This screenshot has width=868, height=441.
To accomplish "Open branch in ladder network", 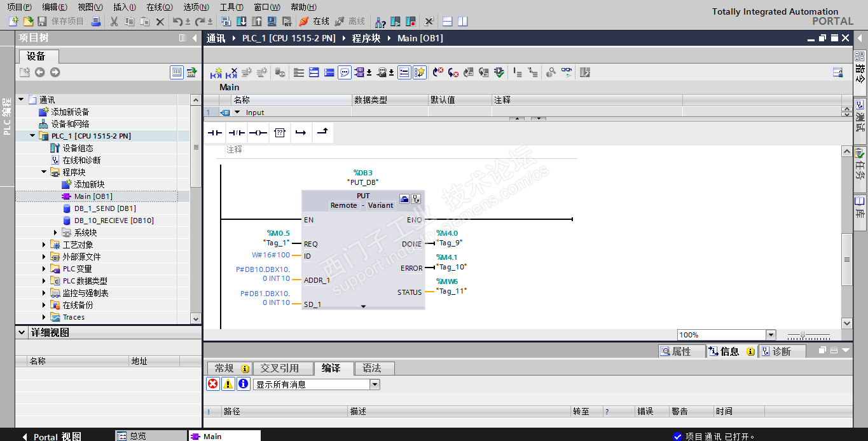I will point(301,133).
